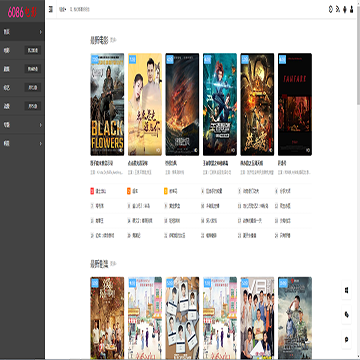
Task: Open the RSS feed icon in top bar
Action: 338,9
